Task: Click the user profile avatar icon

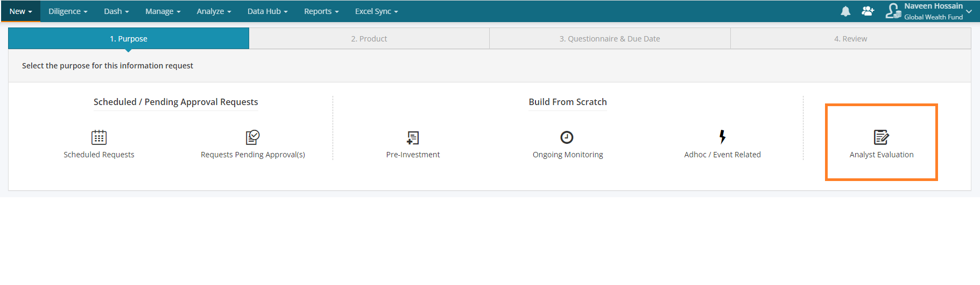Action: click(x=893, y=11)
